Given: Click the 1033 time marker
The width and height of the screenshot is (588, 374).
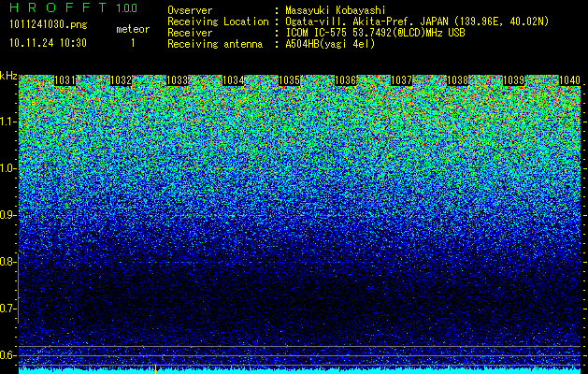Looking at the screenshot, I should tap(177, 80).
